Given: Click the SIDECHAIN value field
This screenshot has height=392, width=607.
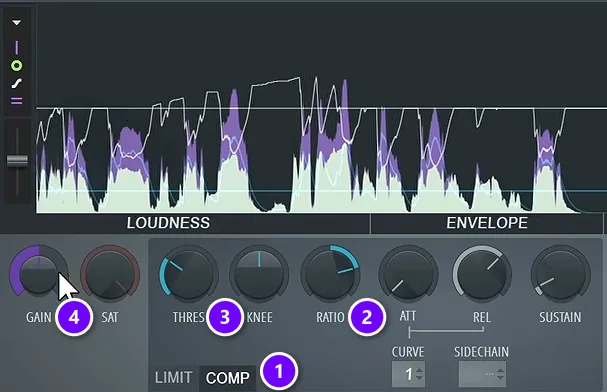Looking at the screenshot, I should (482, 374).
